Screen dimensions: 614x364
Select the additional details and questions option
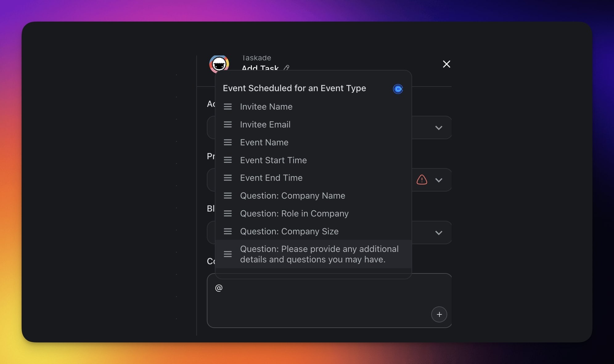tap(319, 254)
